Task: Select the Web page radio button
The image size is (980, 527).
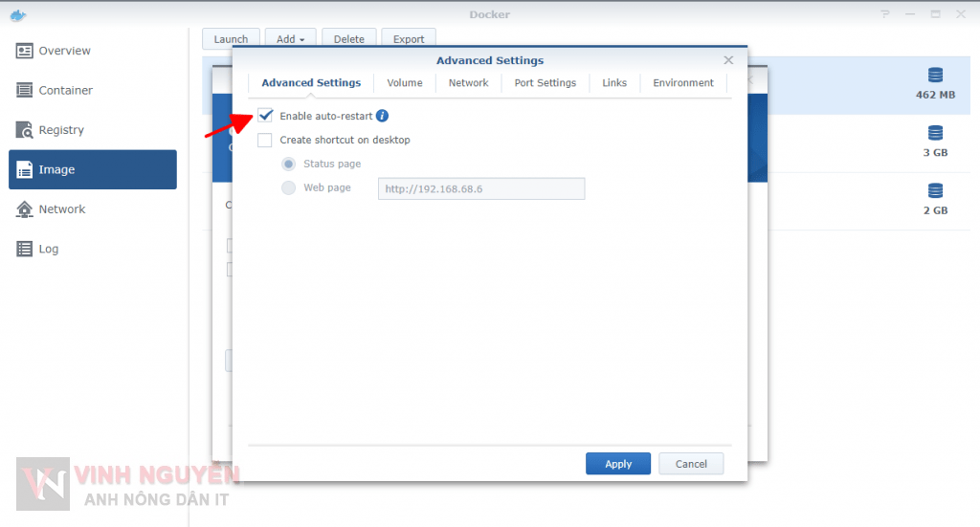Action: point(288,187)
